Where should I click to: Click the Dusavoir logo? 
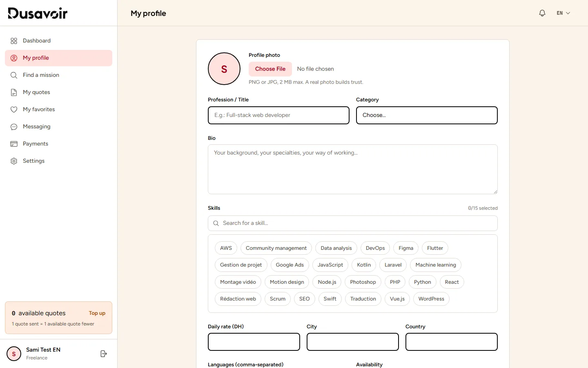pos(38,13)
